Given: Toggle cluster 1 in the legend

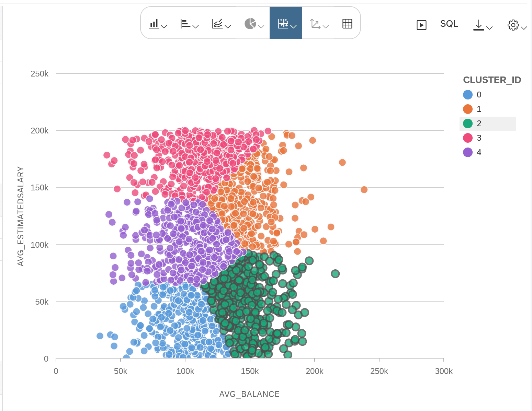Looking at the screenshot, I should (473, 109).
